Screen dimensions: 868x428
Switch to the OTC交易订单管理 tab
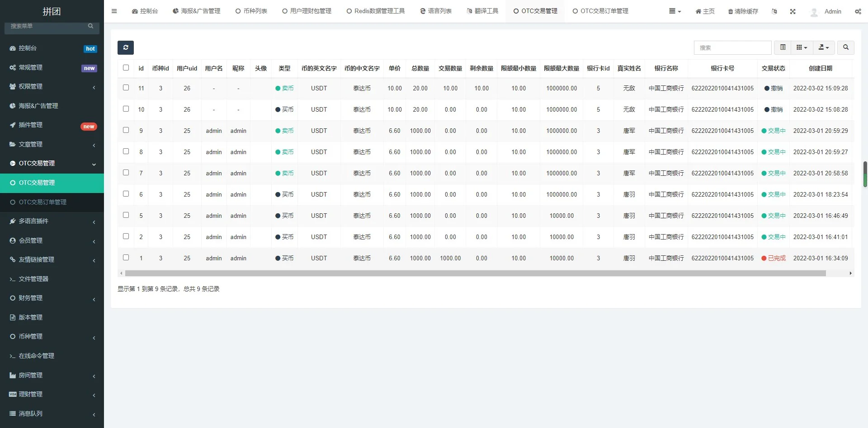pos(600,11)
